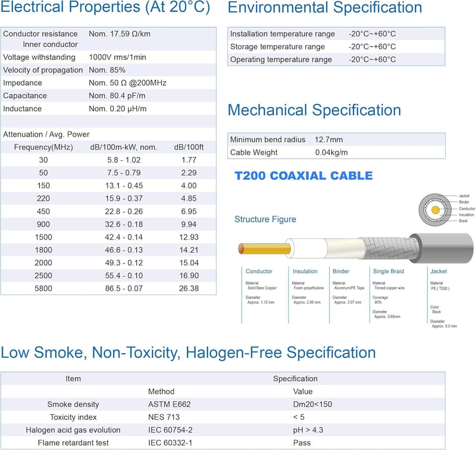Click the 'Solid Bare Copper' material text
This screenshot has width=476, height=450.
[262, 288]
